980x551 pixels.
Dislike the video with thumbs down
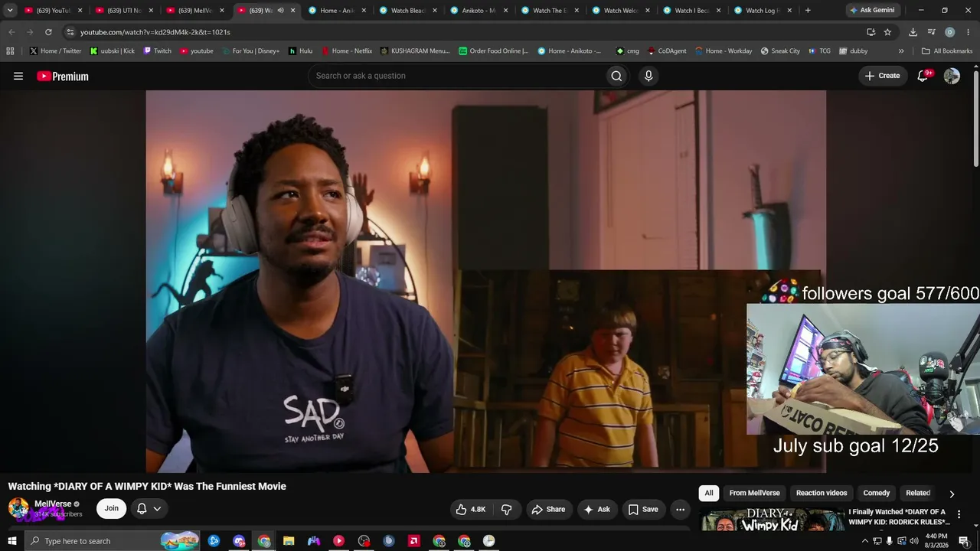(506, 509)
